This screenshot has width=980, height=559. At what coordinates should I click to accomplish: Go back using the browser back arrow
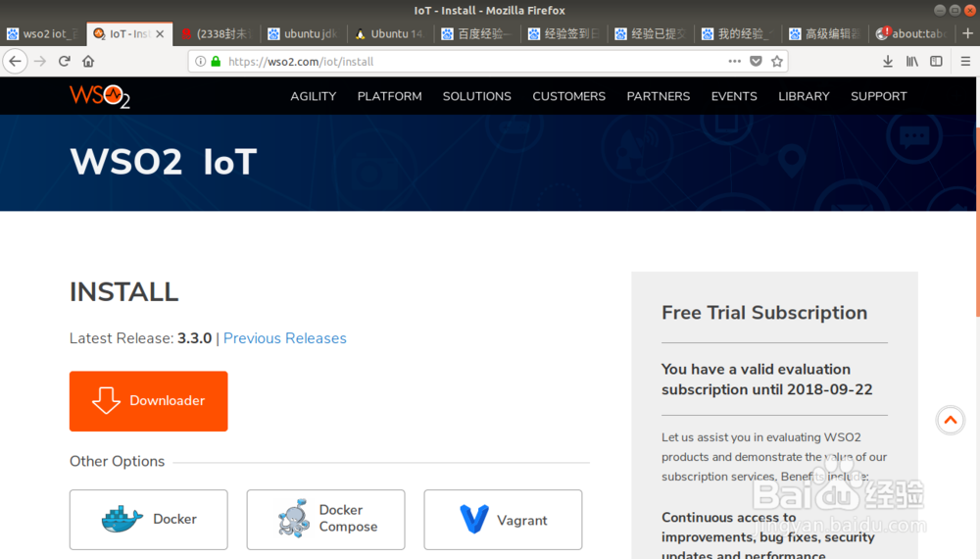(x=15, y=61)
